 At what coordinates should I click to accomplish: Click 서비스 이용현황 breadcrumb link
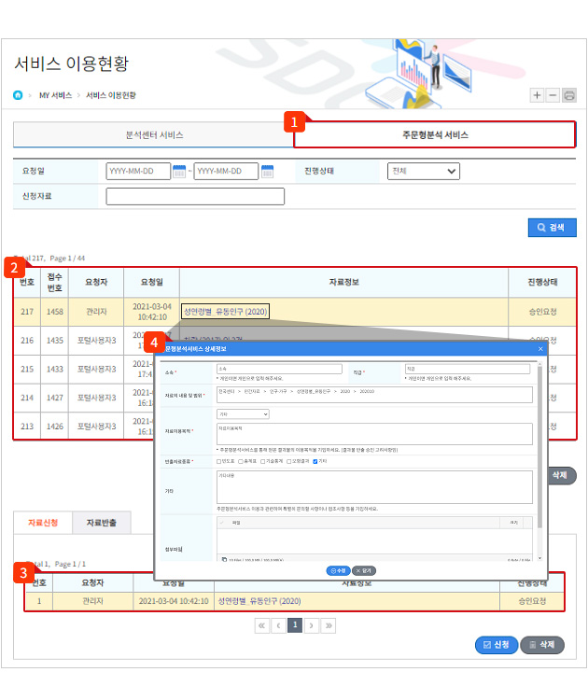[x=111, y=95]
